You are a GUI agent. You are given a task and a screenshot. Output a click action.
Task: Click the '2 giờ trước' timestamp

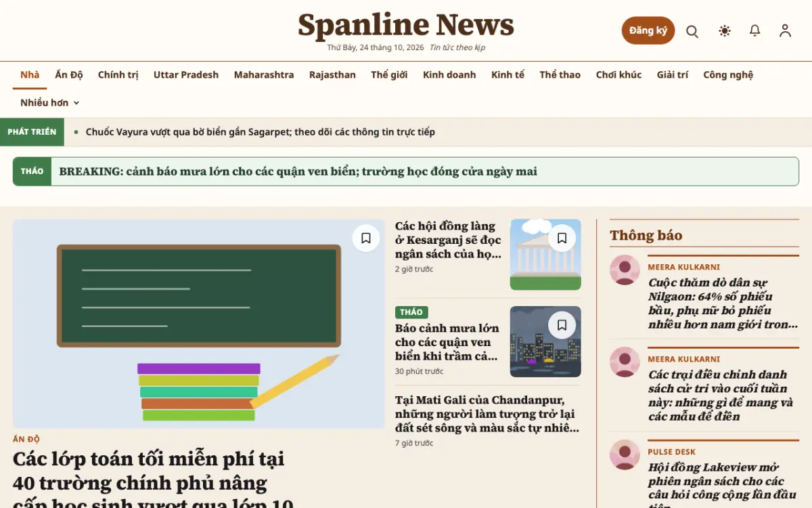click(414, 270)
